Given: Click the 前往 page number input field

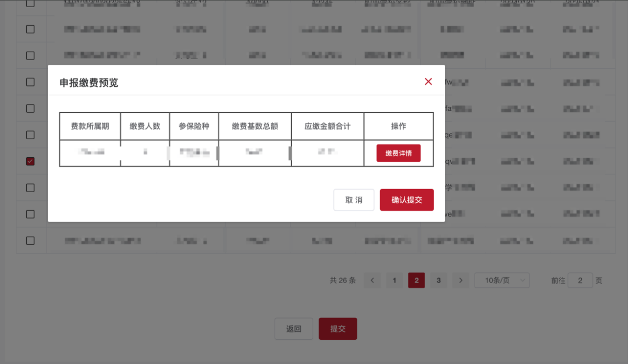Looking at the screenshot, I should (580, 280).
